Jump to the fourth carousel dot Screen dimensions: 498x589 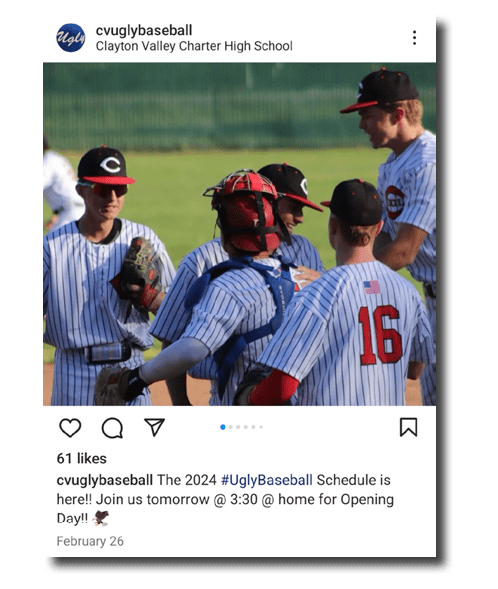click(x=246, y=427)
